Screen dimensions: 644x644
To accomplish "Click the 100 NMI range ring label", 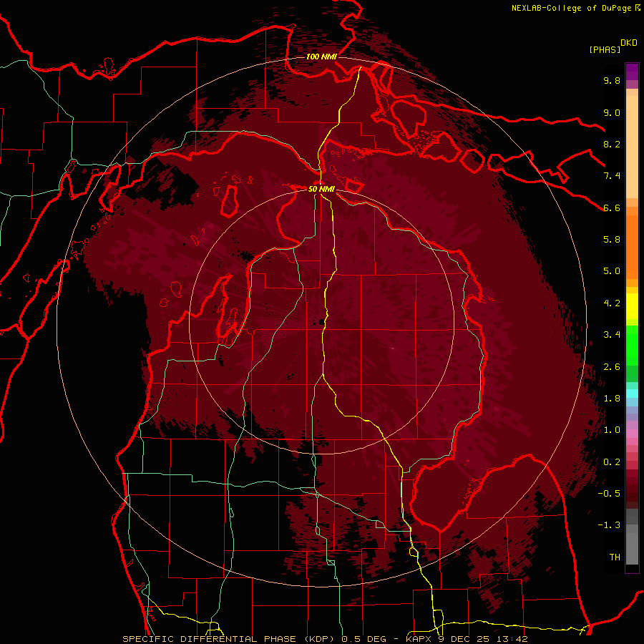I will coord(321,57).
